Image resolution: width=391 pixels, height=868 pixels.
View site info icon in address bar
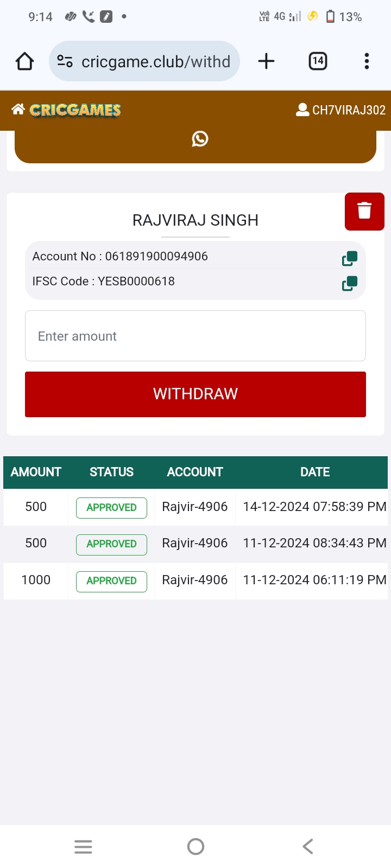(65, 61)
